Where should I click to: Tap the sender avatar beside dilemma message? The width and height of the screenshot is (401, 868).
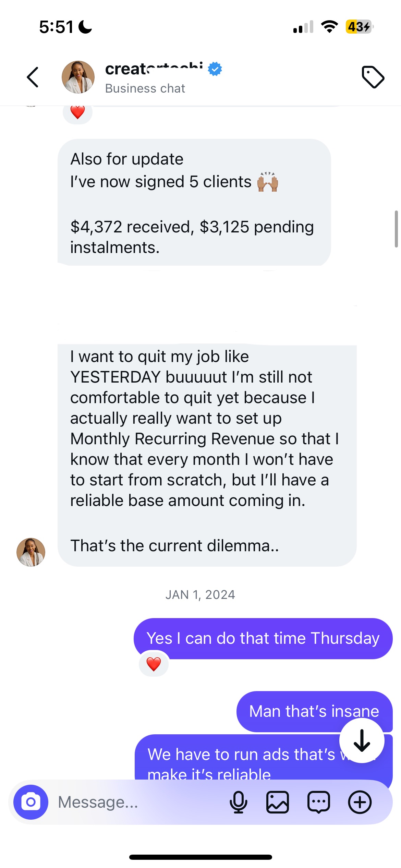(31, 552)
